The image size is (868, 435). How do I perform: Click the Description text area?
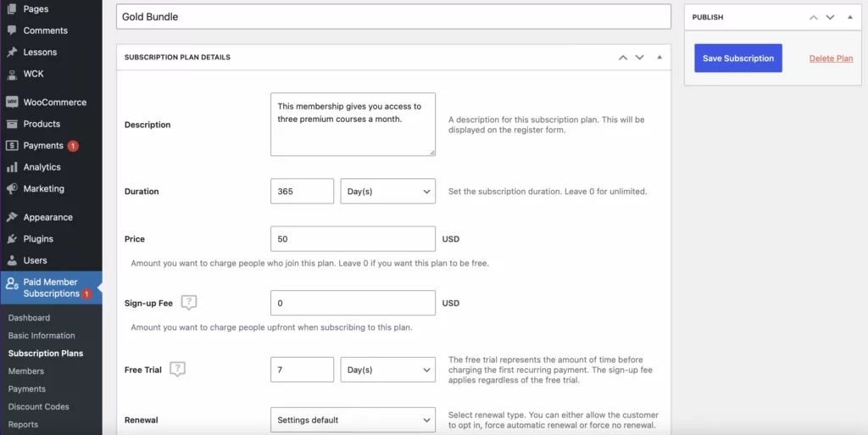353,125
